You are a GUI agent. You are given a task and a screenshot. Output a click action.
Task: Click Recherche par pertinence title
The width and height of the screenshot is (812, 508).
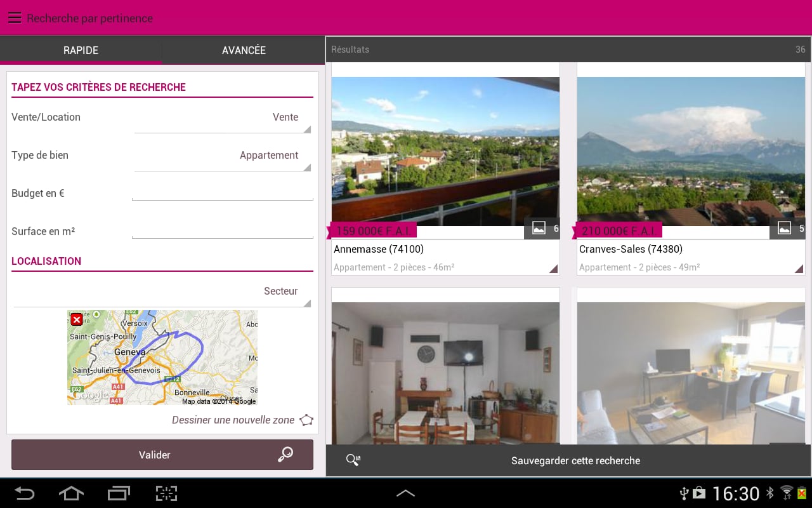pyautogui.click(x=89, y=18)
